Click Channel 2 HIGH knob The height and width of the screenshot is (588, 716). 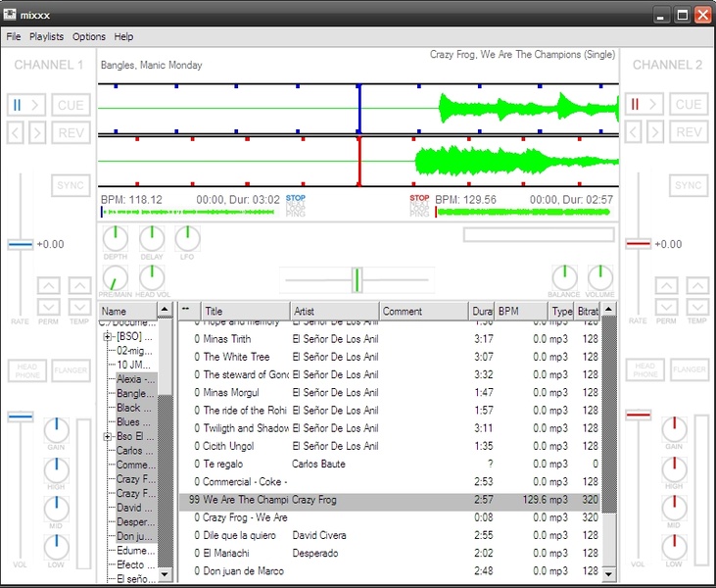click(x=674, y=468)
